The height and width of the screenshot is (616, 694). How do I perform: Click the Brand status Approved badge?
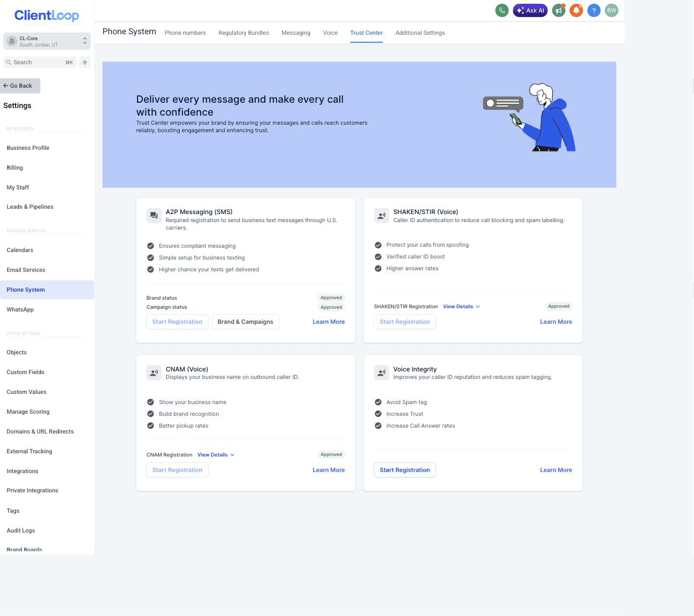pos(331,298)
